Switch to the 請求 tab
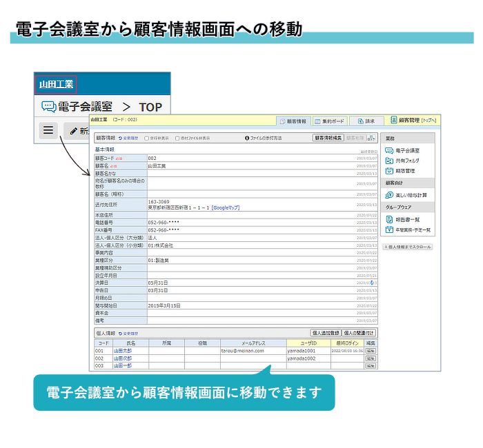Screen dimensions: 483x448 (366, 121)
